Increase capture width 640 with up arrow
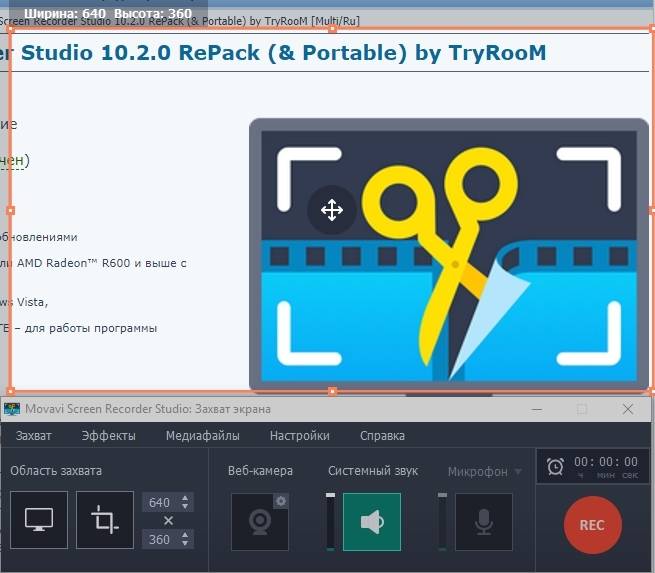Viewport: 655px width, 573px height. pos(185,498)
